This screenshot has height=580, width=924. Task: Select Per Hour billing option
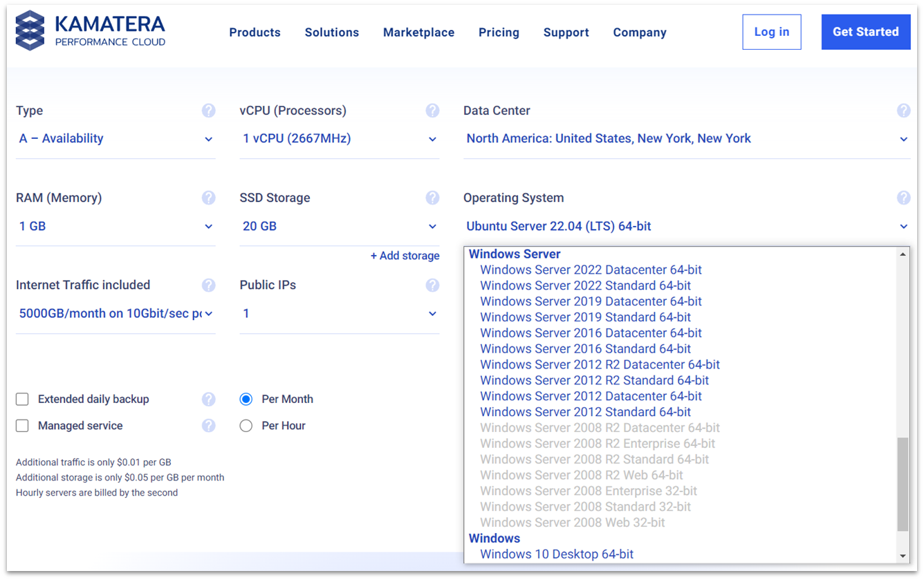point(246,426)
